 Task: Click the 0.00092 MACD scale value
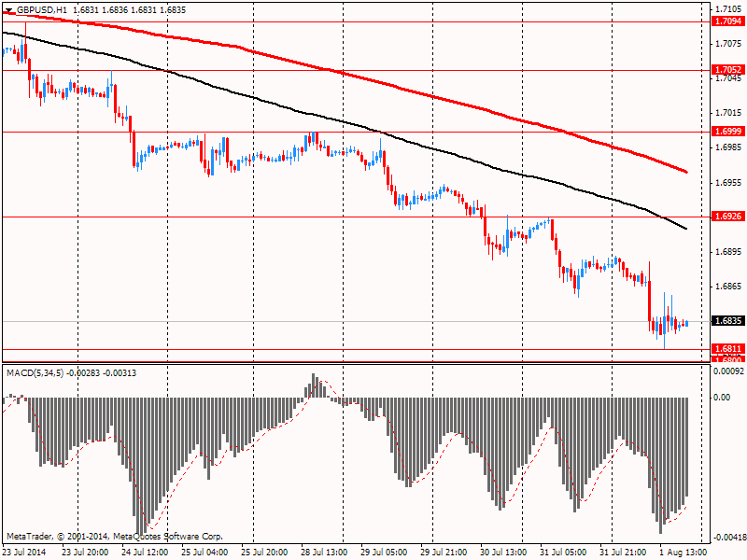728,371
